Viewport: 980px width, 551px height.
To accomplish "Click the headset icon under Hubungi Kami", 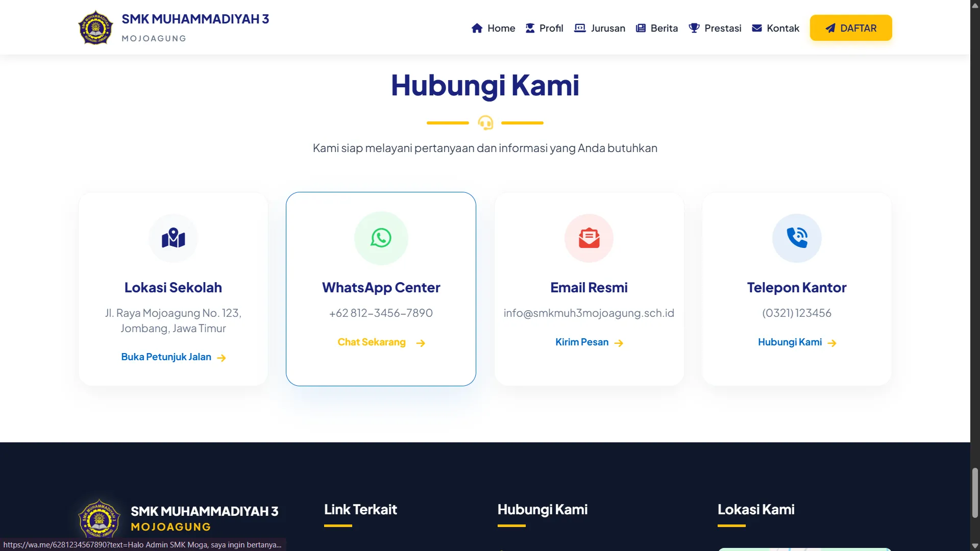I will 485,122.
